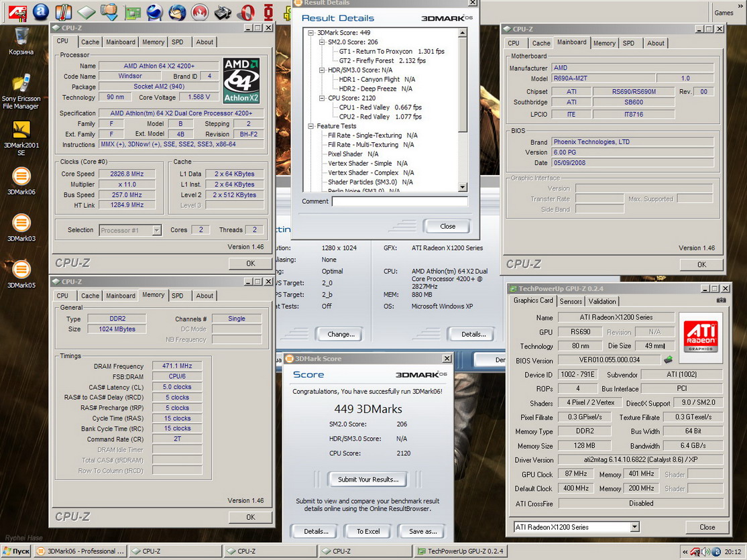Open the Validation tab in GPU-Z
The image size is (747, 560).
tap(602, 301)
